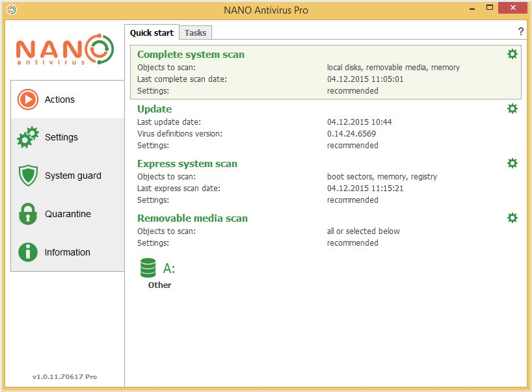Click the title bar application icon
This screenshot has height=392, width=532.
click(x=12, y=10)
